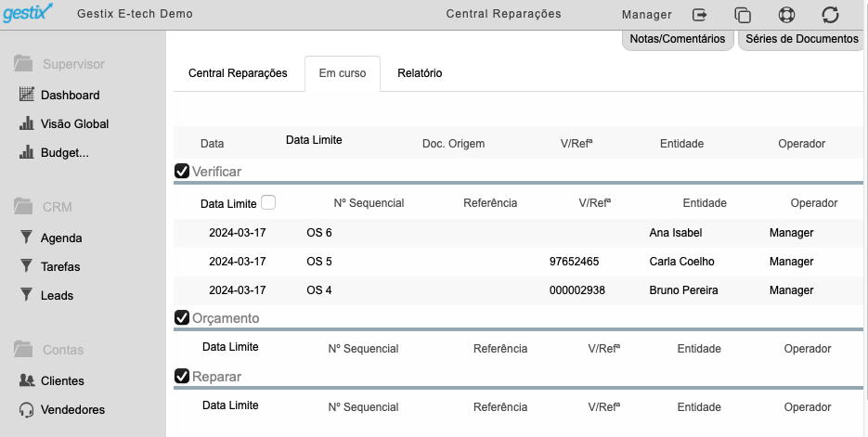Screen dimensions: 868x437
Task: Click the Gestix logo
Action: [28, 12]
